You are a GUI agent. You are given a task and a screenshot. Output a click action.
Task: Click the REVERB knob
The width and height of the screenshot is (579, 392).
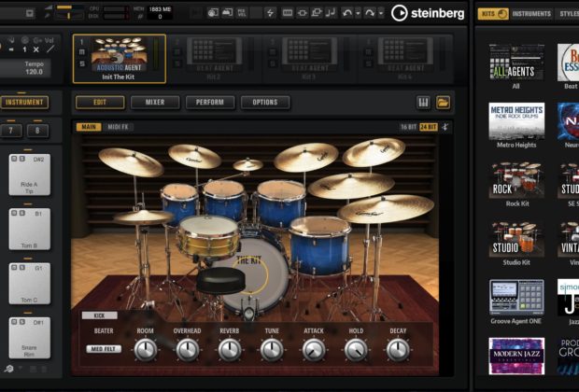[230, 350]
